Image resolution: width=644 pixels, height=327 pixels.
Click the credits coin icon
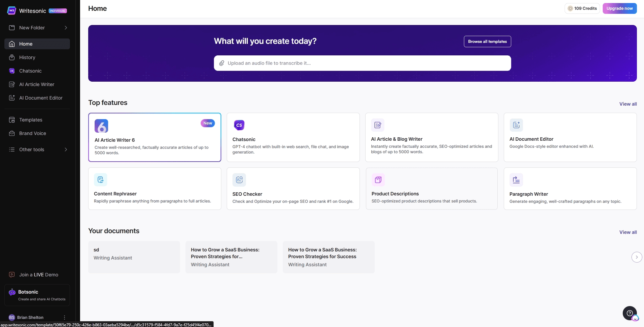pyautogui.click(x=570, y=8)
